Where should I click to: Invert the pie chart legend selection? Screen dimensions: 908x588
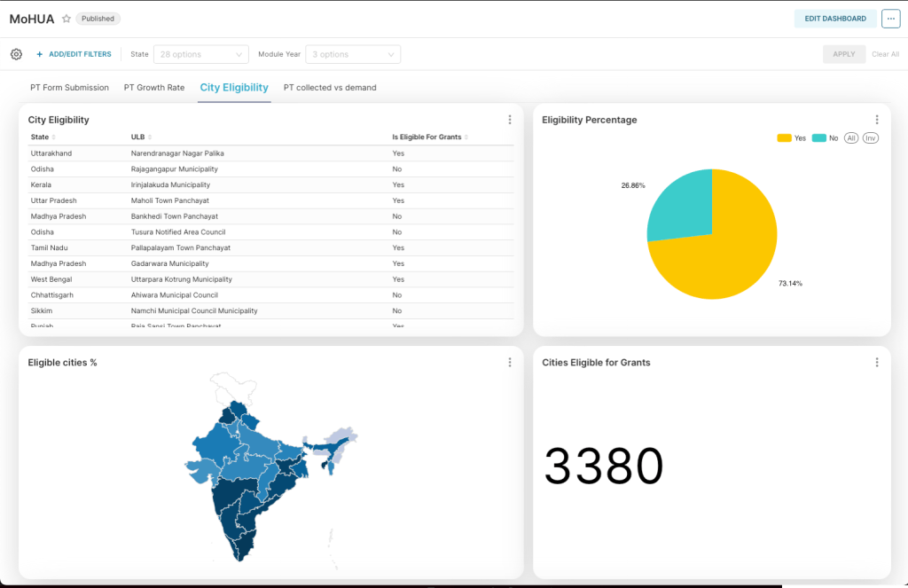pos(871,137)
